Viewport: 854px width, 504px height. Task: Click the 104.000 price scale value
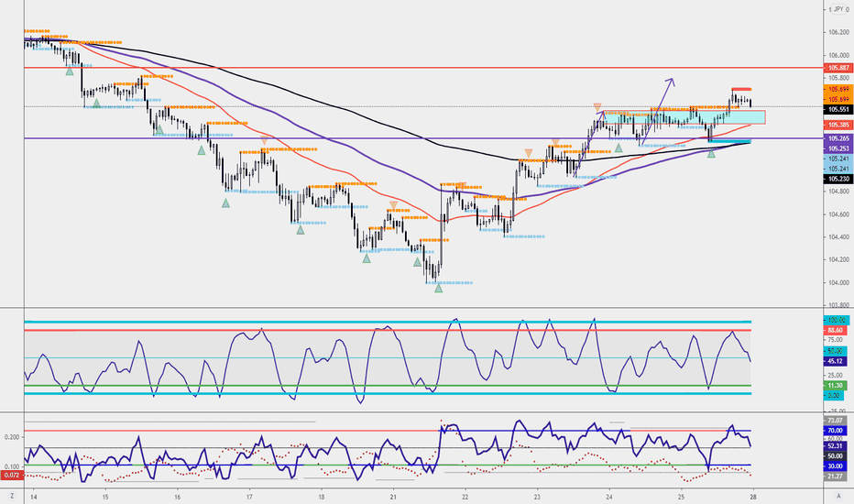click(x=838, y=282)
